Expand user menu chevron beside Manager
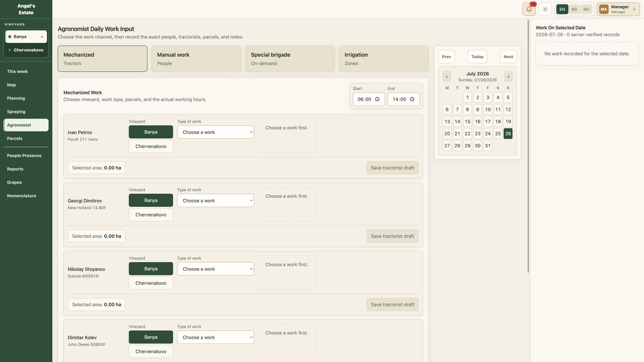644x362 pixels. [x=634, y=9]
